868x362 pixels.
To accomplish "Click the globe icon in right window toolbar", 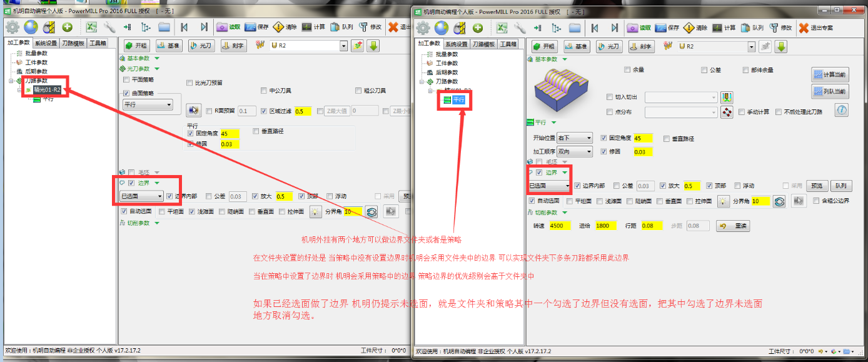I will (x=442, y=28).
